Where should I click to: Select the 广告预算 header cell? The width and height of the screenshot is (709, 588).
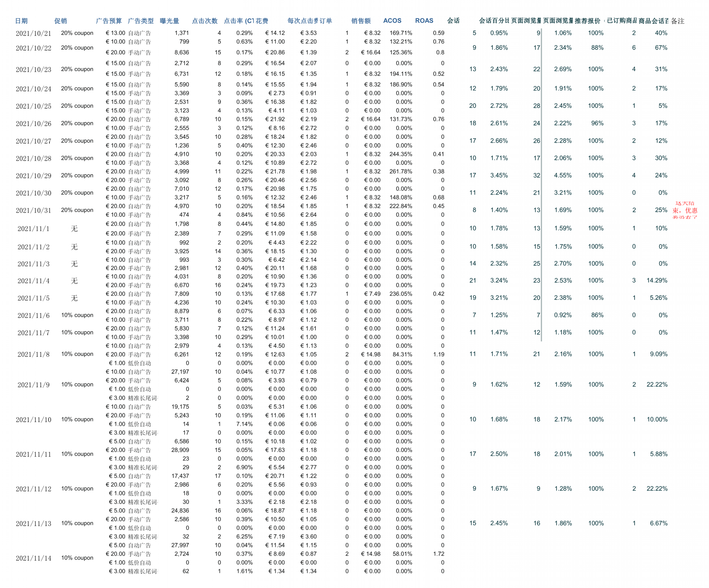point(109,21)
